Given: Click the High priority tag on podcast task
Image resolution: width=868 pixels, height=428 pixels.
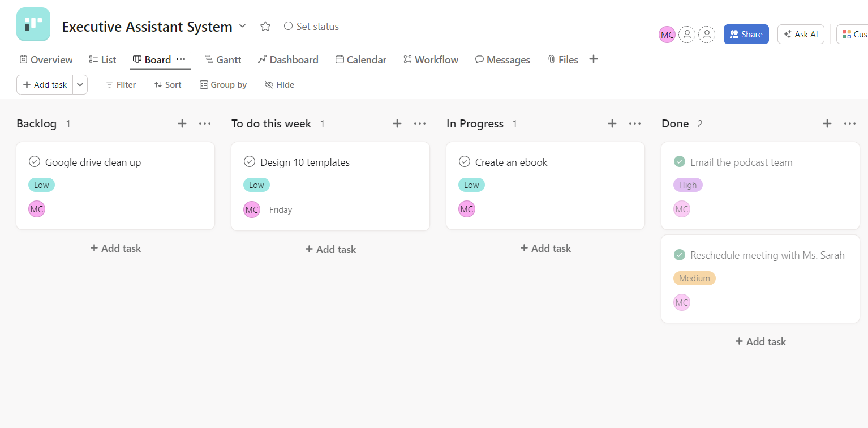Looking at the screenshot, I should point(687,185).
